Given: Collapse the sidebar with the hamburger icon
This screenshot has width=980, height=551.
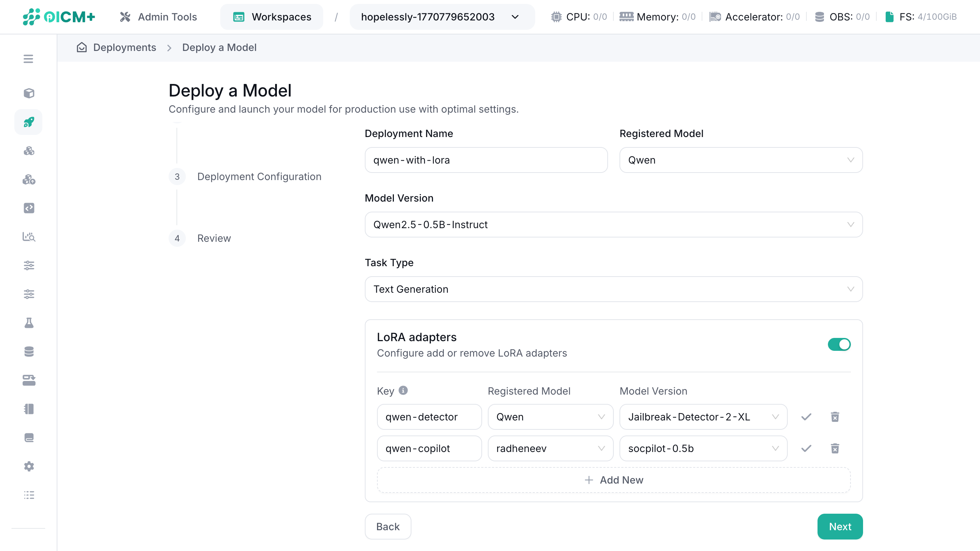Looking at the screenshot, I should coord(29,59).
